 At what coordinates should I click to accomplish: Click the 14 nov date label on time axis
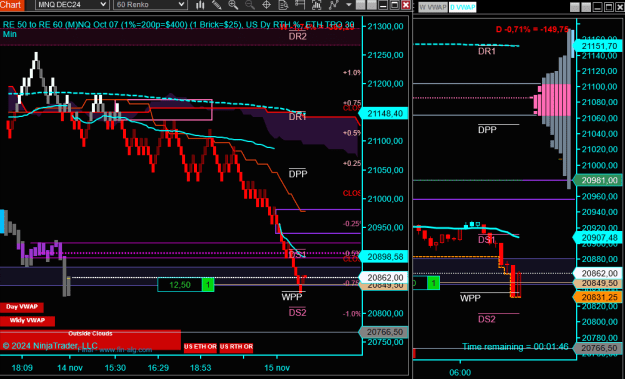70,367
